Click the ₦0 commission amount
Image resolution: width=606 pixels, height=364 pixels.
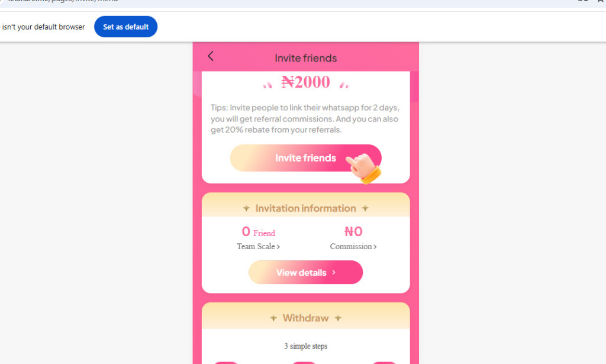(x=353, y=231)
